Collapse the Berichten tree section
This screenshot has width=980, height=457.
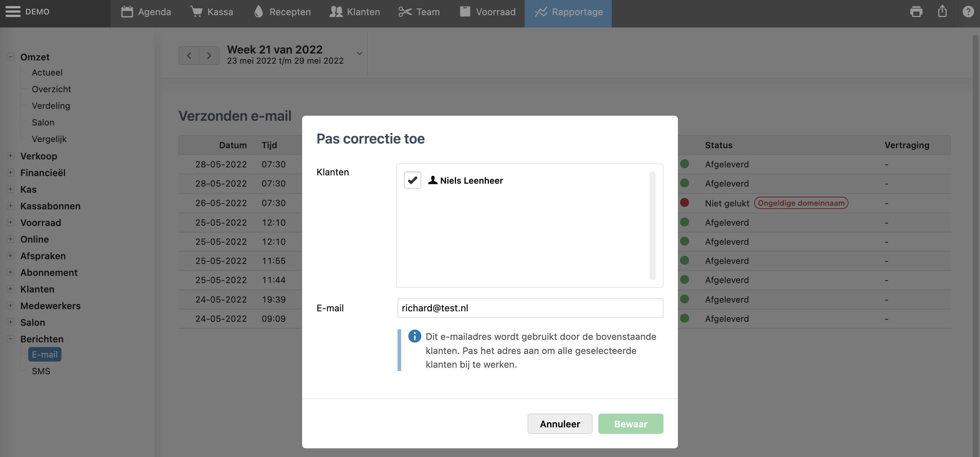point(10,339)
